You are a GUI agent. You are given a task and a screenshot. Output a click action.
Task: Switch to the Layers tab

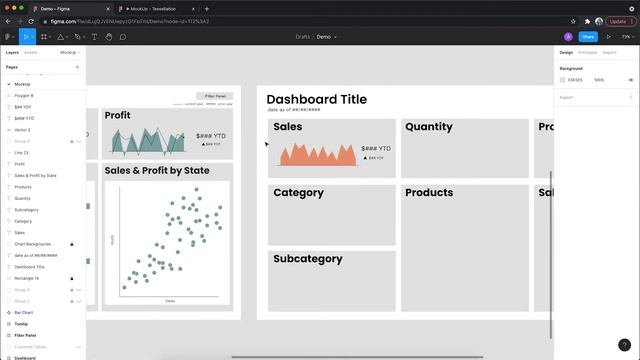coord(12,53)
